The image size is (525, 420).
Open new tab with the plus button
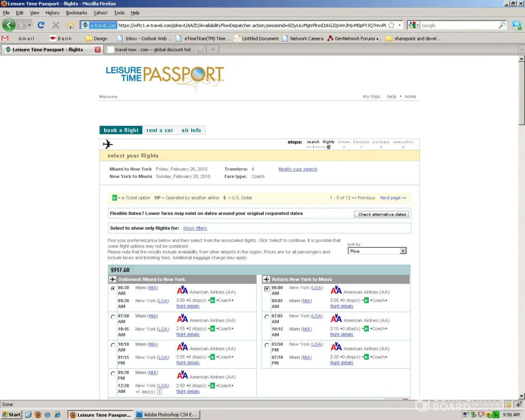(x=213, y=50)
